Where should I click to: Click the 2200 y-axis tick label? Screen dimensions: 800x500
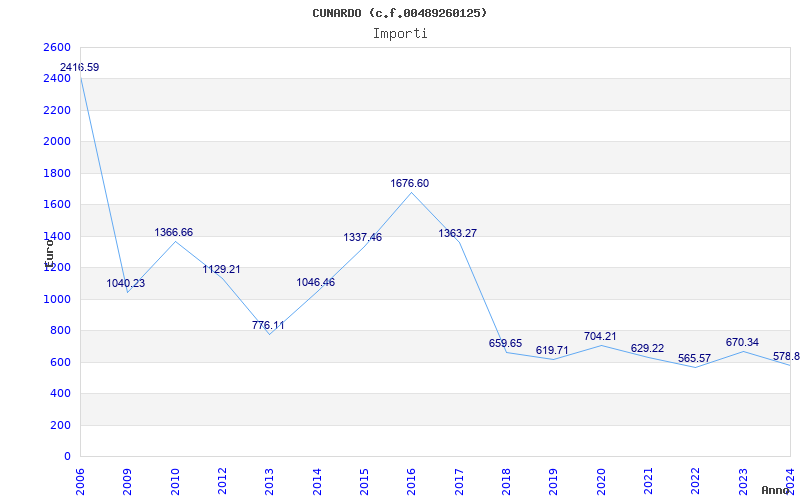pos(57,110)
